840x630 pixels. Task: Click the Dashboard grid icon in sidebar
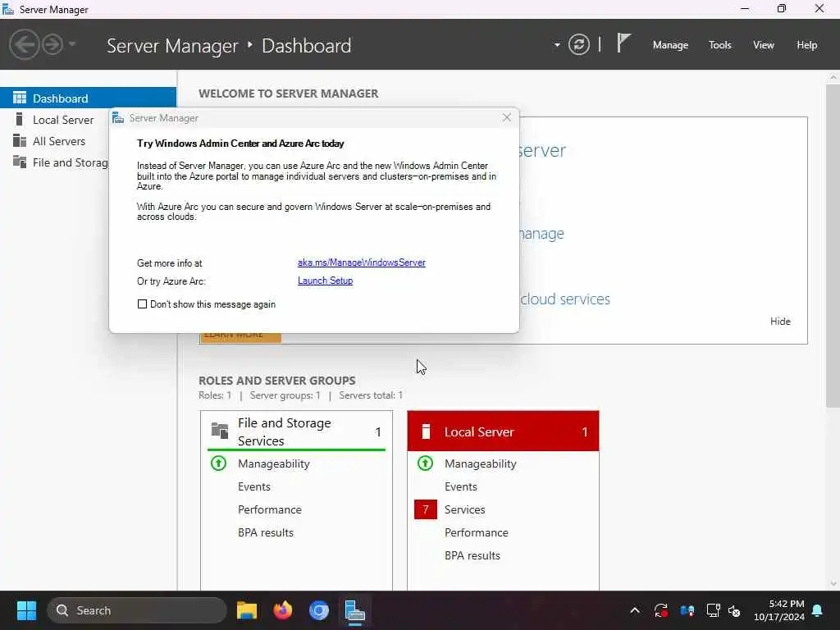pos(20,98)
